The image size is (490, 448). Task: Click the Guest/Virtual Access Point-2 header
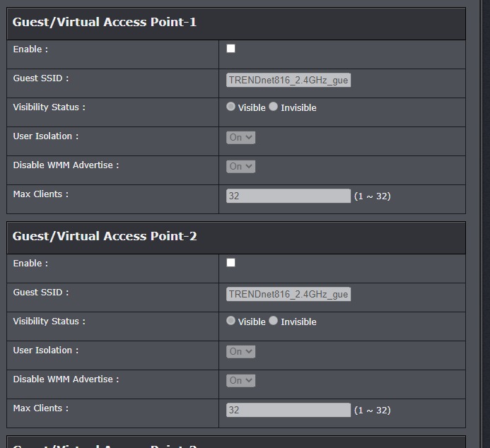[105, 236]
